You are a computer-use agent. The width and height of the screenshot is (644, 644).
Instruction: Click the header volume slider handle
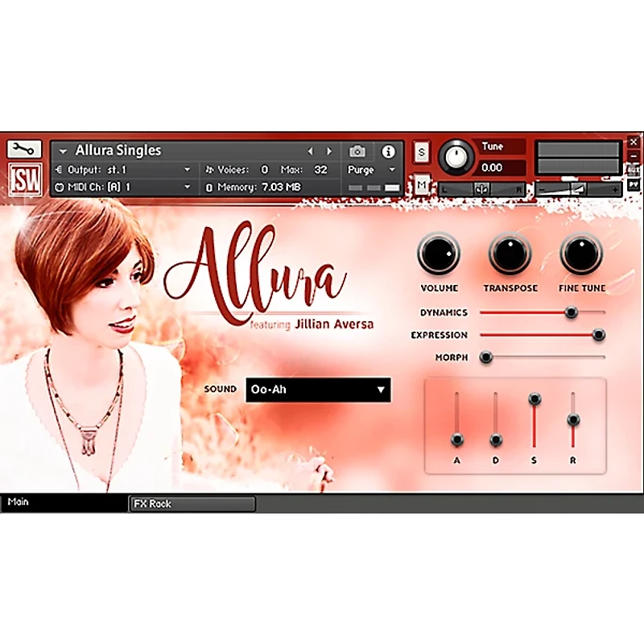tap(579, 189)
